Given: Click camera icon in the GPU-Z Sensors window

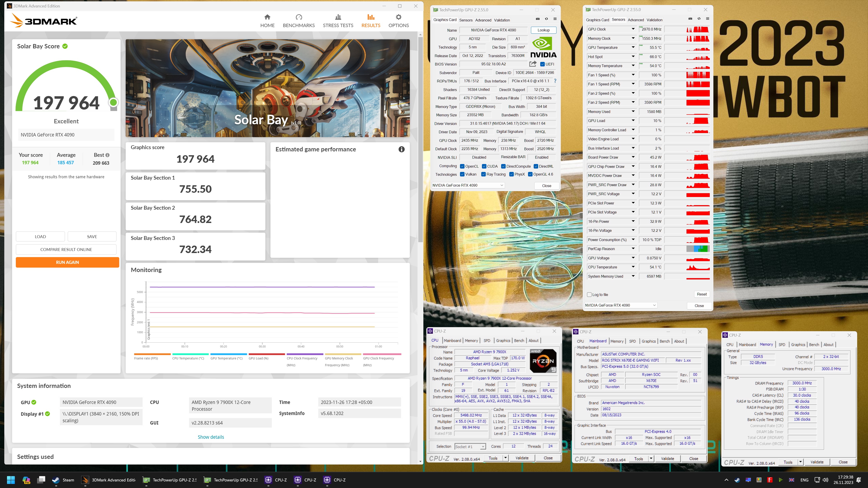Looking at the screenshot, I should 690,19.
